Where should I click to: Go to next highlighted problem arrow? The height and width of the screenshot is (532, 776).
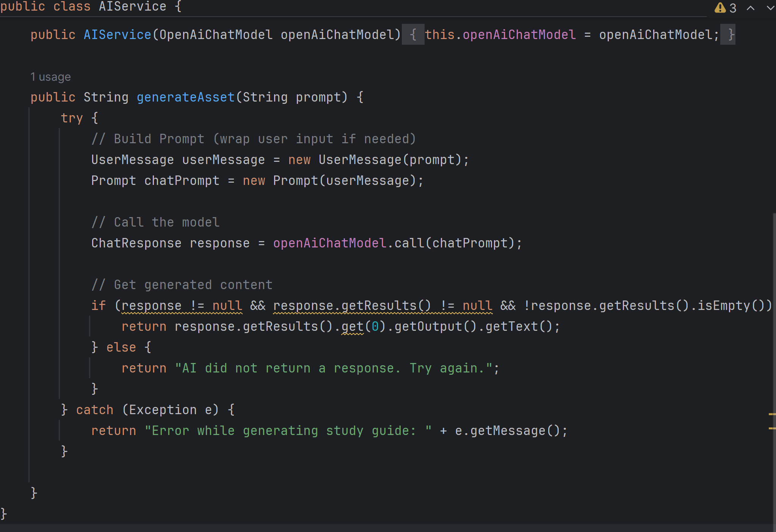coord(770,8)
